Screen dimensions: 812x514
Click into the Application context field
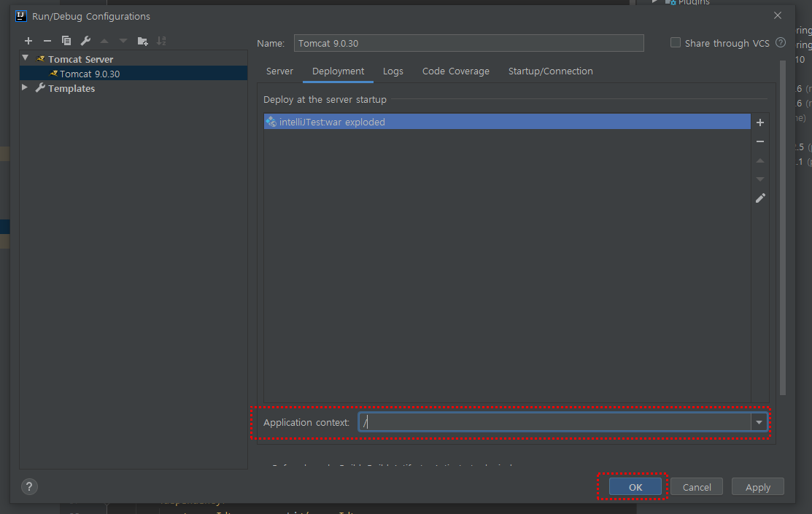pyautogui.click(x=554, y=422)
